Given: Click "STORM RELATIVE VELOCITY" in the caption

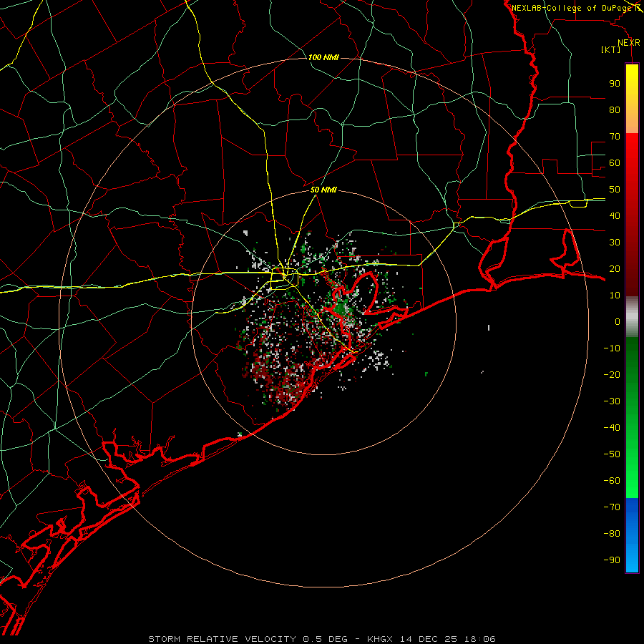Looking at the screenshot, I should coord(222,639).
